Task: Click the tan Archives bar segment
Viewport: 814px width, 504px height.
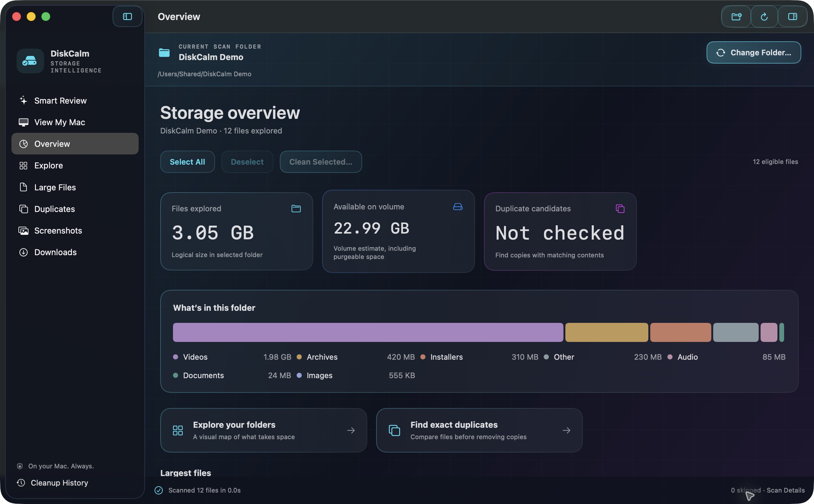Action: point(606,332)
